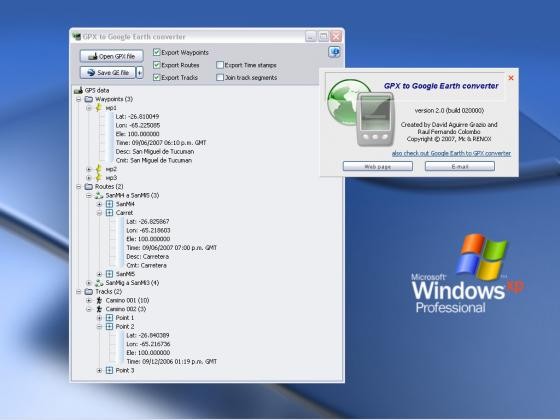Select the Camino 001 (10) track label
Viewport: 560px width, 420px height.
pyautogui.click(x=127, y=300)
